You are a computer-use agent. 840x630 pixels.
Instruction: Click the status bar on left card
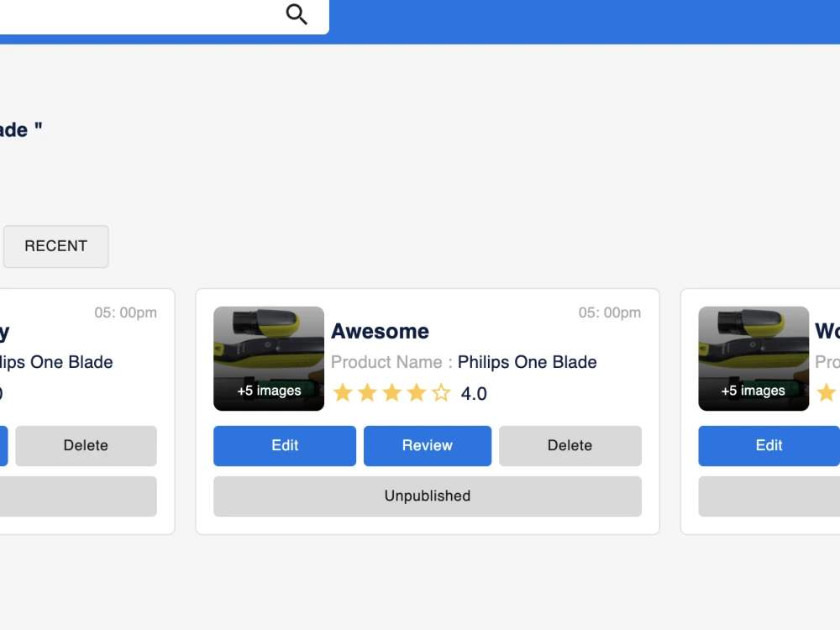pyautogui.click(x=78, y=496)
